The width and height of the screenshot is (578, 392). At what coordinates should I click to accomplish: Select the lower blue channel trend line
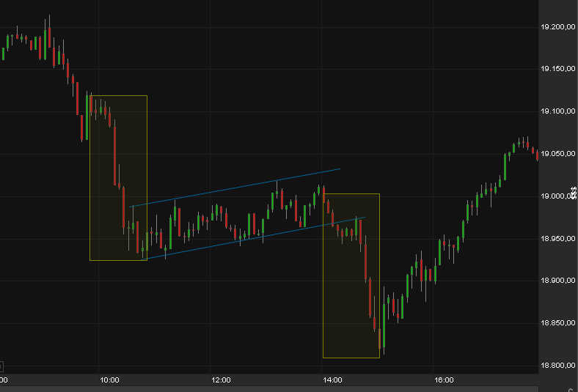tap(253, 239)
